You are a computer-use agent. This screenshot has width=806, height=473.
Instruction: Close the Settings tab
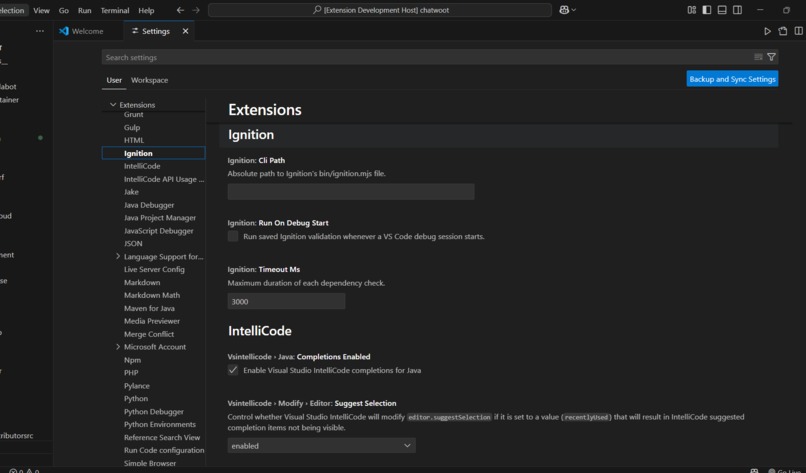186,31
